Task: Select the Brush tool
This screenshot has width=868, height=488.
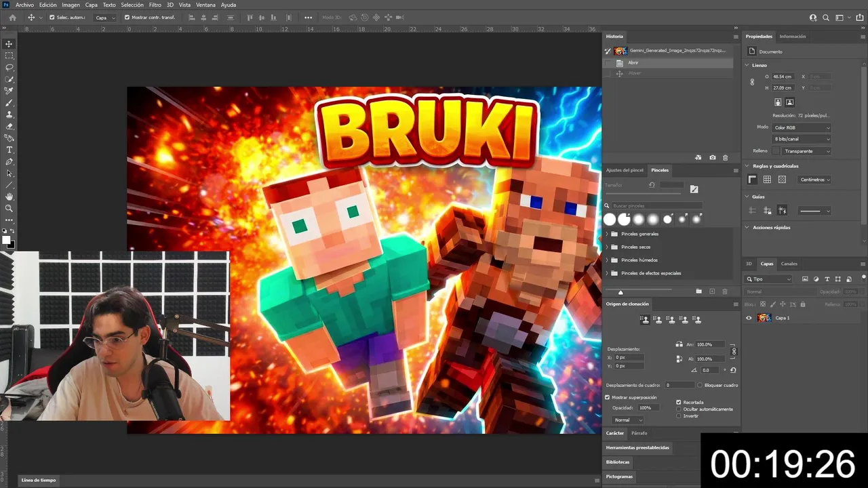Action: coord(9,103)
